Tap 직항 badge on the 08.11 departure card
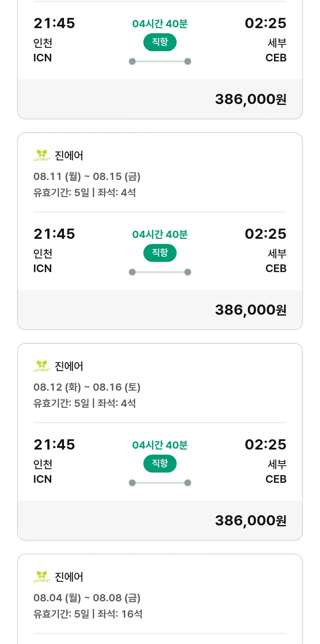 coord(160,252)
